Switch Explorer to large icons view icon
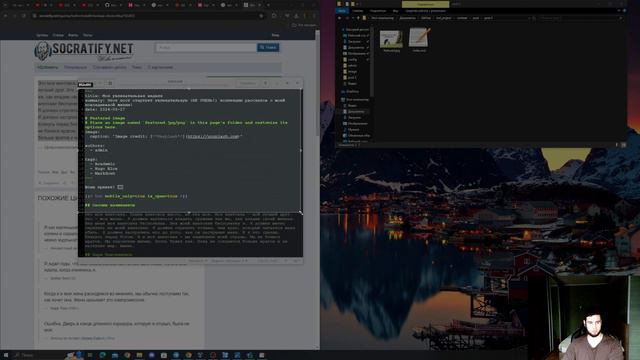 [x=623, y=144]
